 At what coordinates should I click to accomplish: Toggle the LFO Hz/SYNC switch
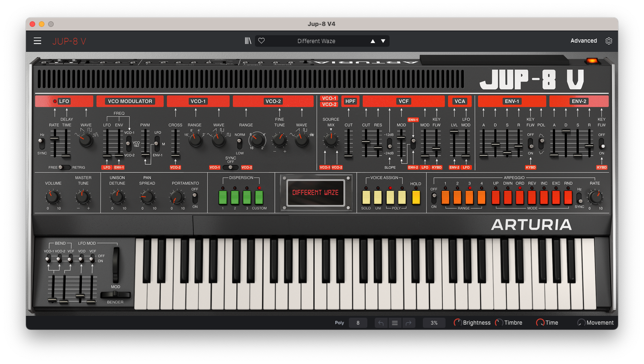click(42, 144)
